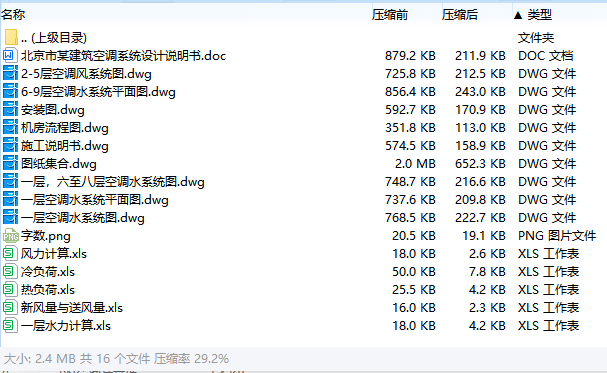Click the 20.5 KB size of 字数.png

(x=414, y=236)
